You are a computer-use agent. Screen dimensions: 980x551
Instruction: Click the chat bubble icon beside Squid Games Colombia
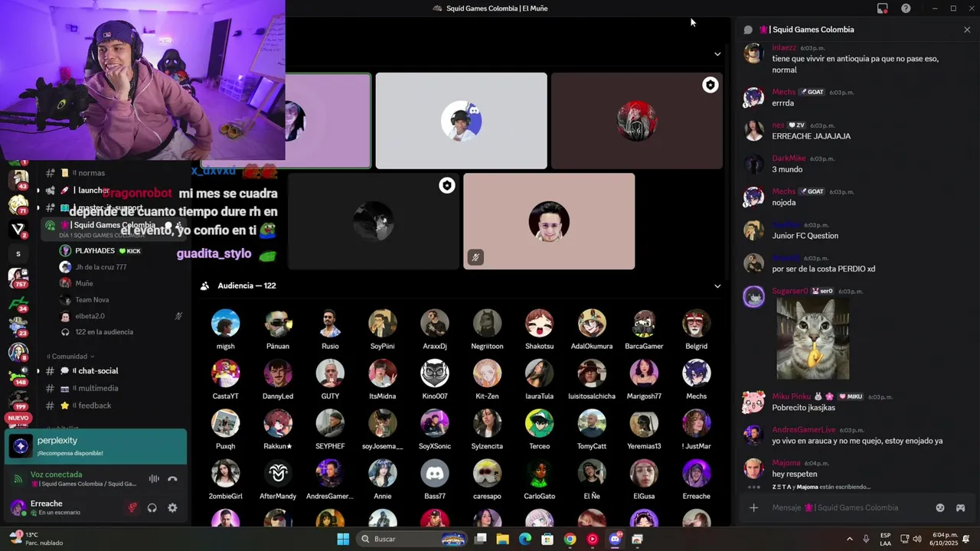click(748, 30)
